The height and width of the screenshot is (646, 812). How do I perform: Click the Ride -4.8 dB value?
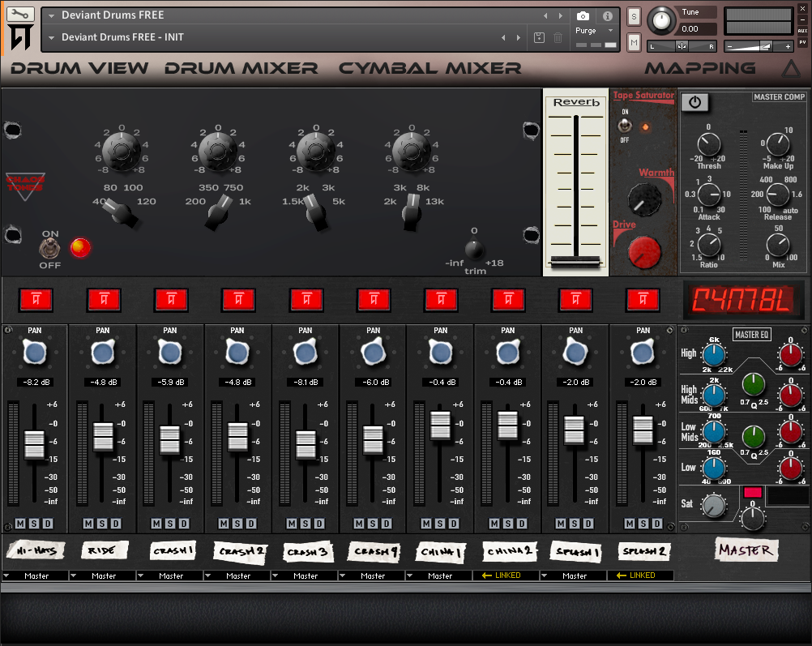(104, 383)
